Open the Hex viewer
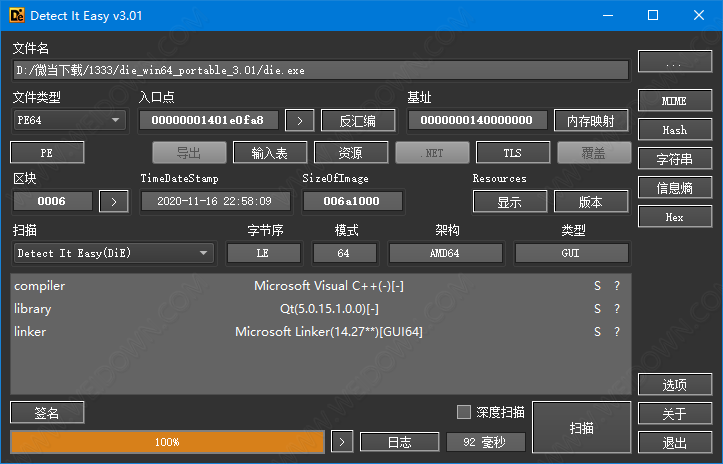Viewport: 723px width, 464px height. pos(675,217)
